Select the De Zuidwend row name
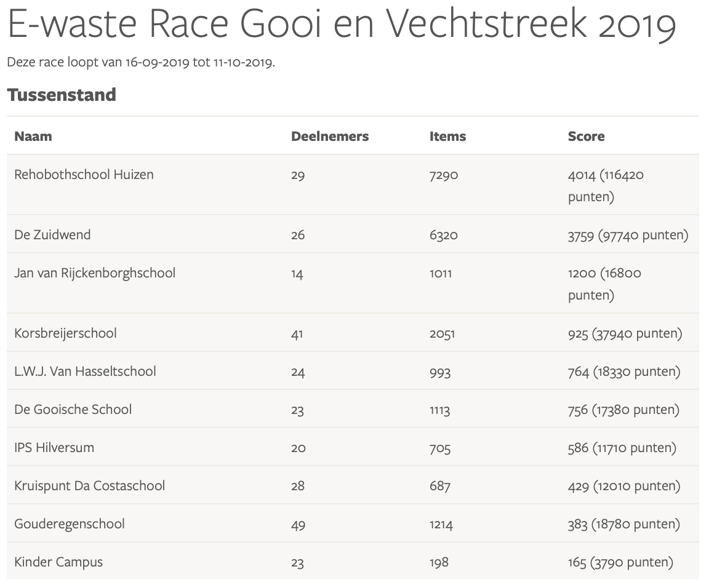The width and height of the screenshot is (709, 588). point(52,235)
